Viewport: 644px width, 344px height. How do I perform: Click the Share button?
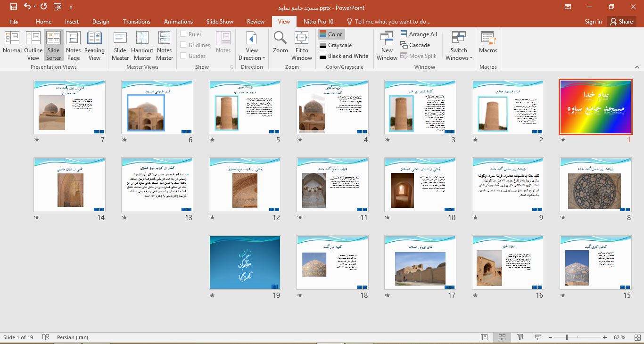tap(621, 22)
